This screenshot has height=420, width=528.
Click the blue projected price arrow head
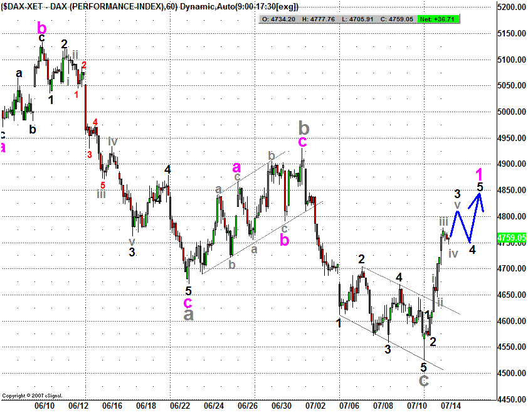[480, 196]
